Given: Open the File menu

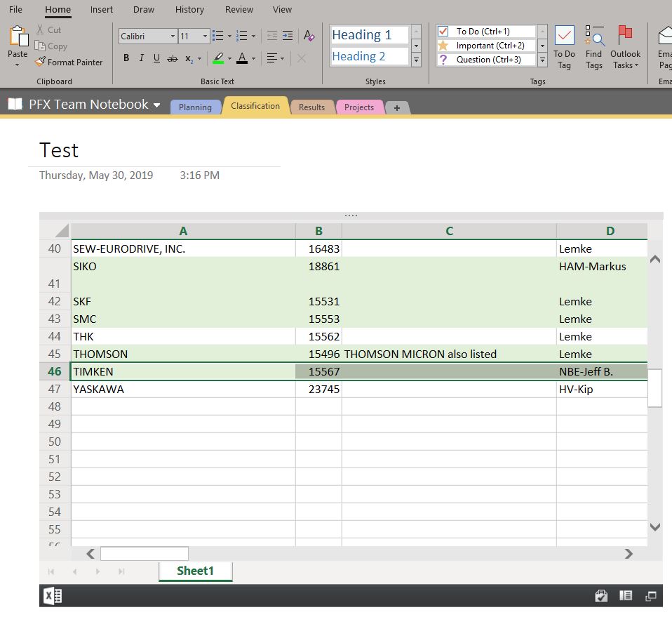Looking at the screenshot, I should pos(15,9).
